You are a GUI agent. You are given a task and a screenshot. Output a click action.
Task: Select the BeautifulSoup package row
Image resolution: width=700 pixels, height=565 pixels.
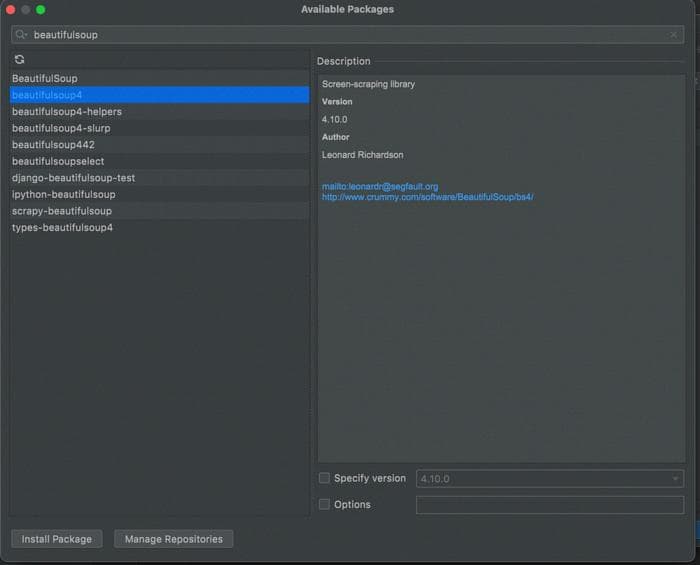click(x=159, y=79)
